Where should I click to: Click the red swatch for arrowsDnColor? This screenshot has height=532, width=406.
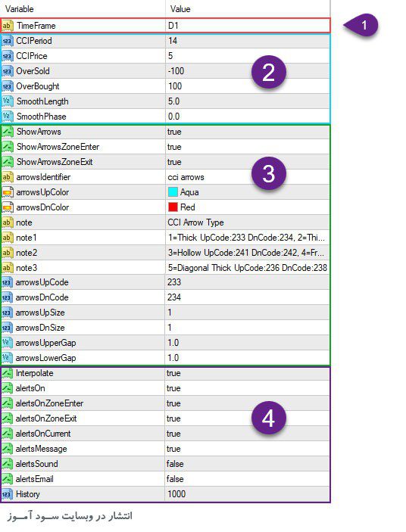click(173, 207)
